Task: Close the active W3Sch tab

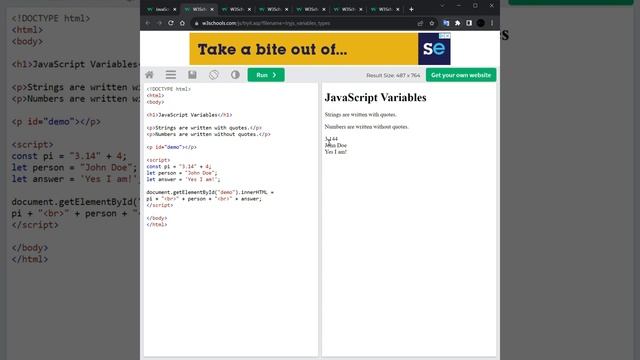Action: 212,9
